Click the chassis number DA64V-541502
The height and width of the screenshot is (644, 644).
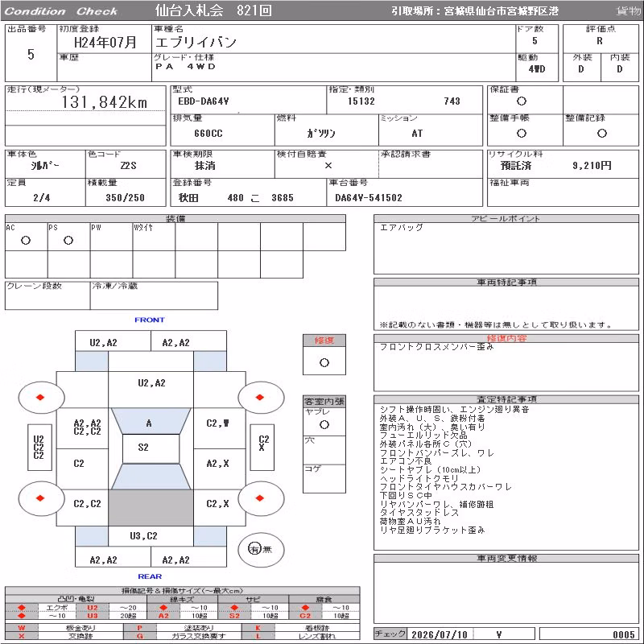[369, 198]
